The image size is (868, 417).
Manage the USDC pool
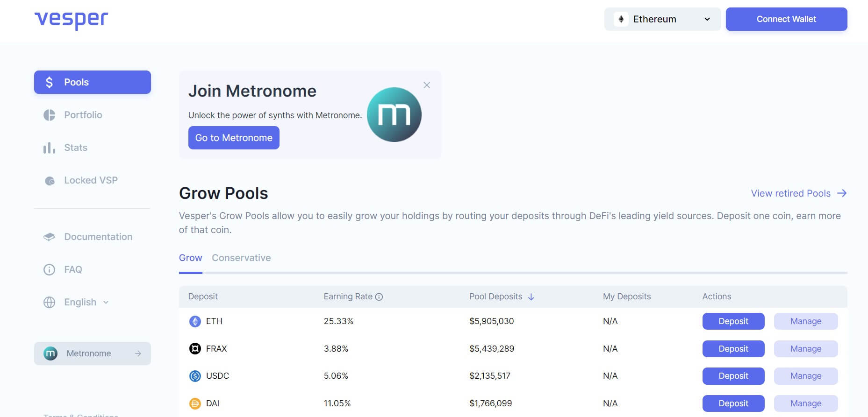coord(806,376)
